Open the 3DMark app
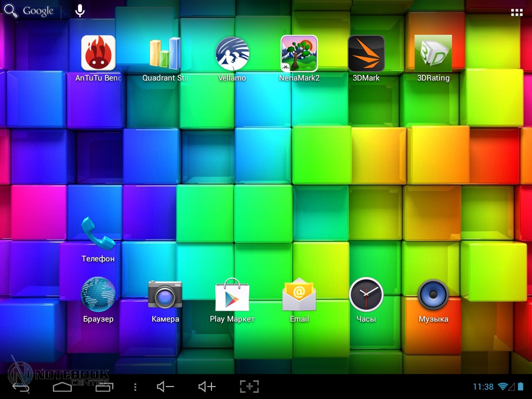 point(366,54)
